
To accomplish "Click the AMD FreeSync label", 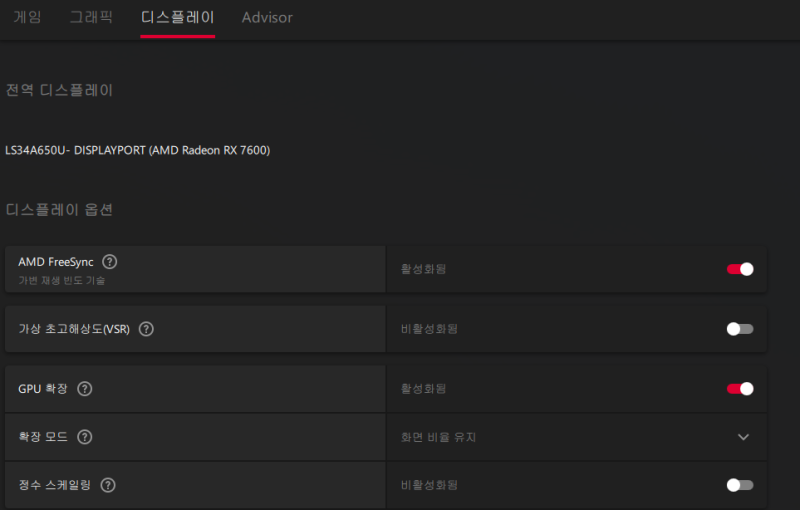I will [56, 262].
